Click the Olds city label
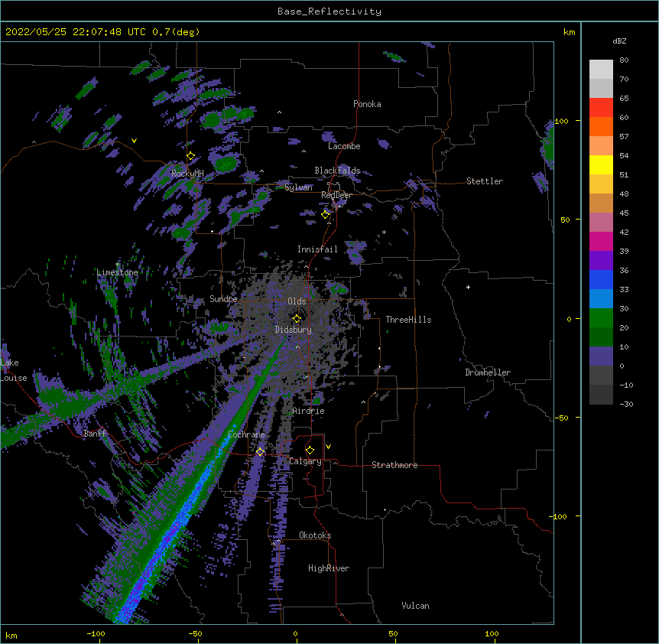Image resolution: width=659 pixels, height=644 pixels. [x=297, y=301]
